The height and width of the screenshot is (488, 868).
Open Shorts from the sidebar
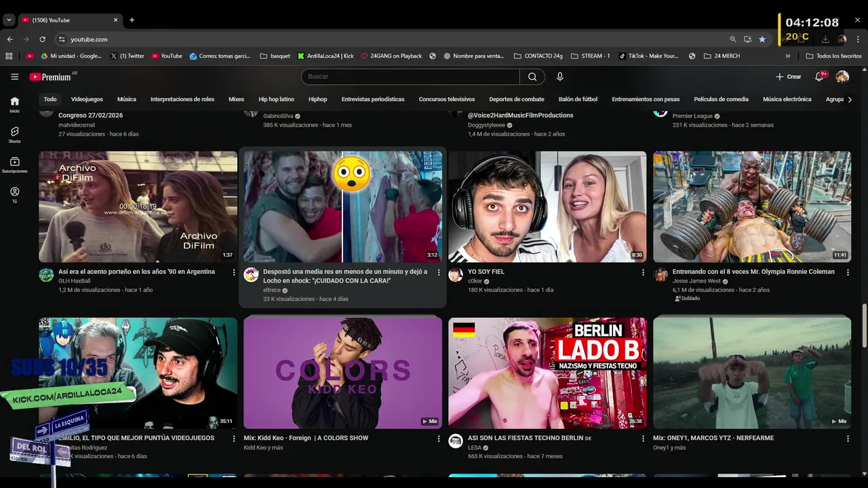point(14,135)
